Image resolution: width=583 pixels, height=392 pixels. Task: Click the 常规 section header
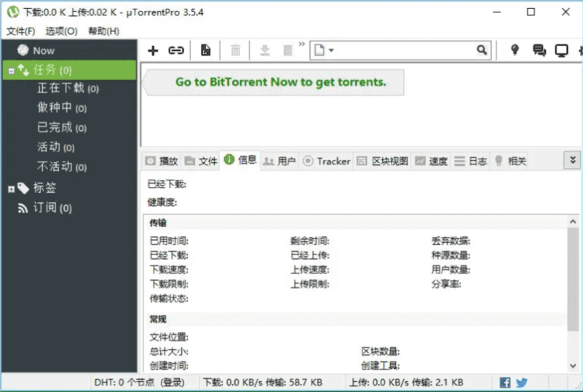[x=158, y=319]
